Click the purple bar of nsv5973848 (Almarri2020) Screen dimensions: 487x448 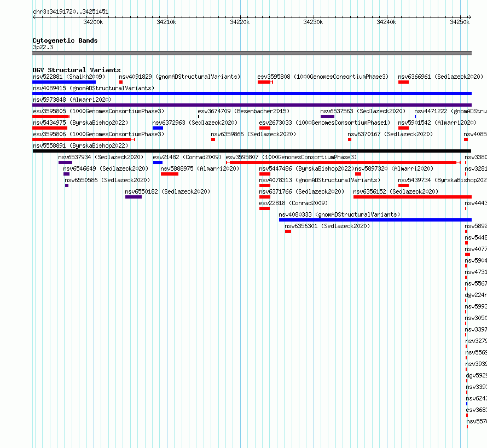coord(252,105)
